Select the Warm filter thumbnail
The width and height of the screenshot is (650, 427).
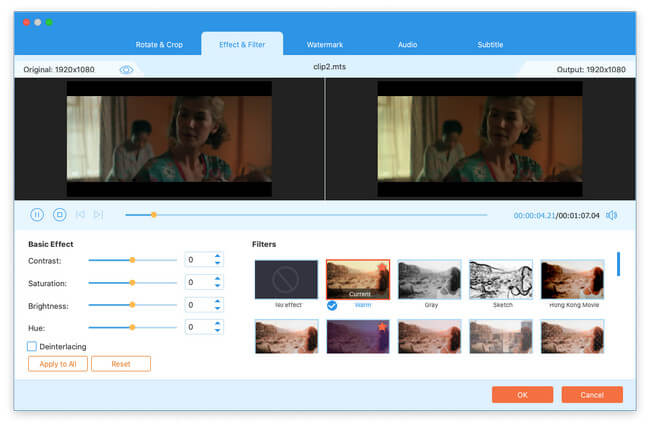(x=358, y=279)
